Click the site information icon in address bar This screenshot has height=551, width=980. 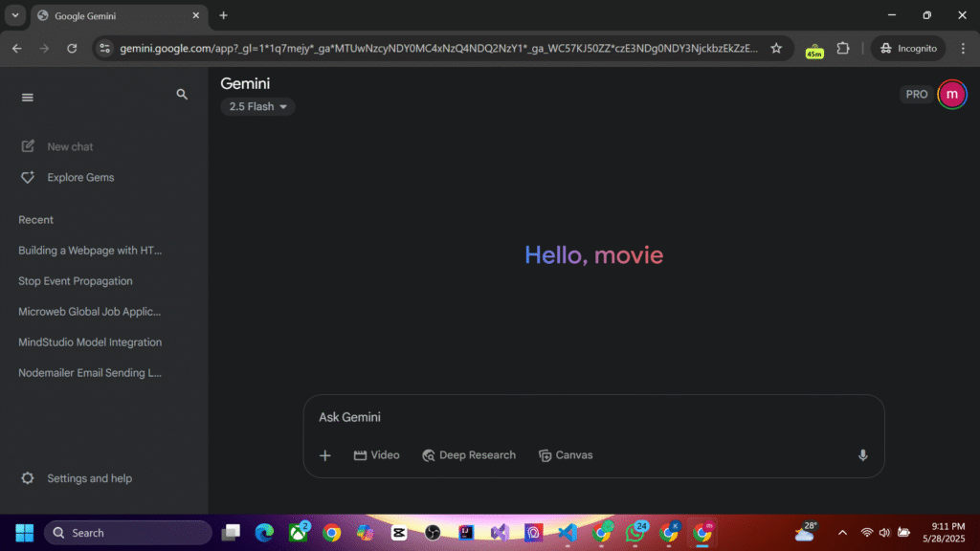click(105, 48)
